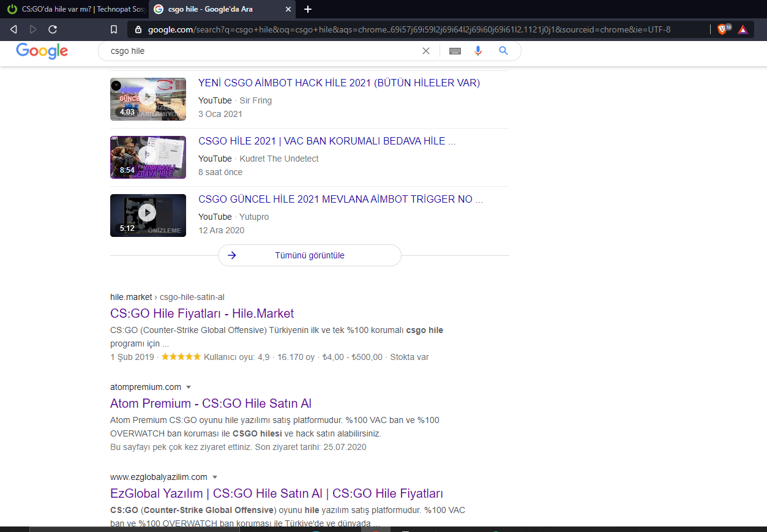View the padlock site info icon
Screen dimensions: 767x532
(x=138, y=29)
